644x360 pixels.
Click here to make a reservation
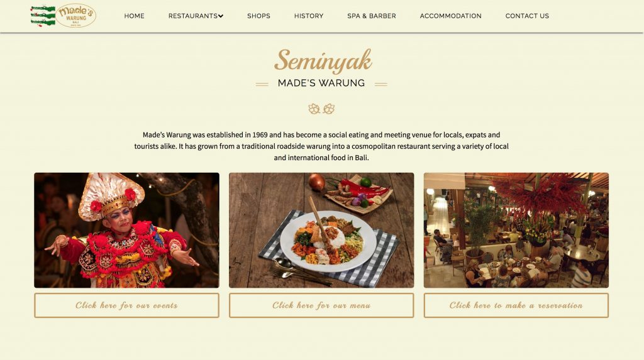click(x=516, y=305)
